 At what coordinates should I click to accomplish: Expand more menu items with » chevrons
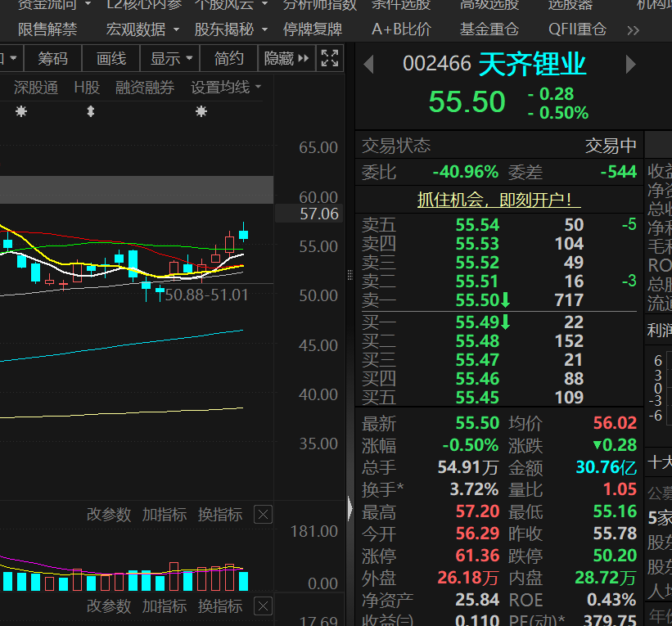[x=633, y=30]
